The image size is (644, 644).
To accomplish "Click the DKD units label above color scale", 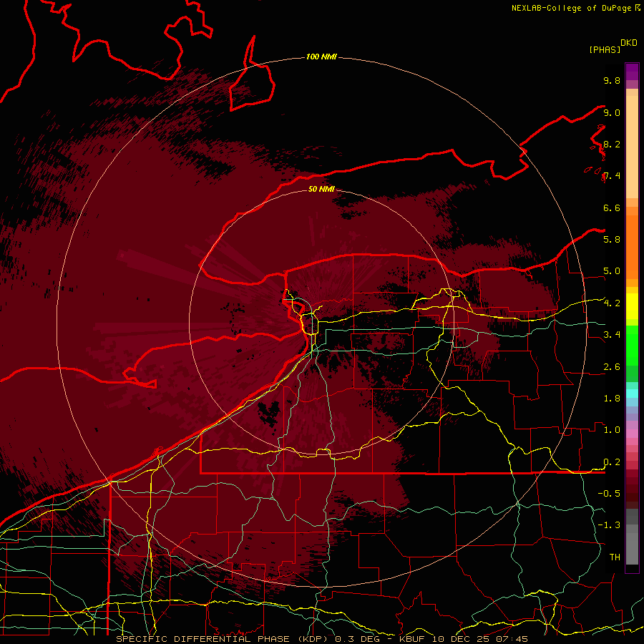I will tap(629, 43).
